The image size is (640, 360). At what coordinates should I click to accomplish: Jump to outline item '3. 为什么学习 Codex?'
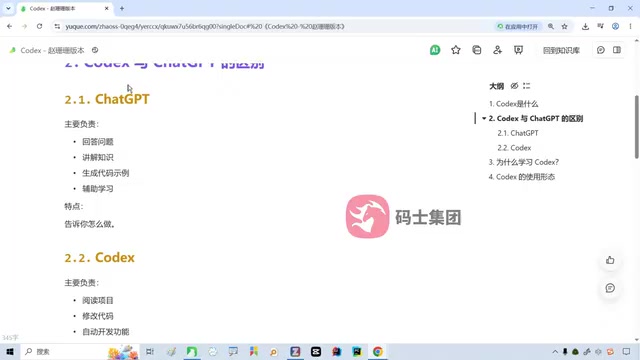click(524, 162)
